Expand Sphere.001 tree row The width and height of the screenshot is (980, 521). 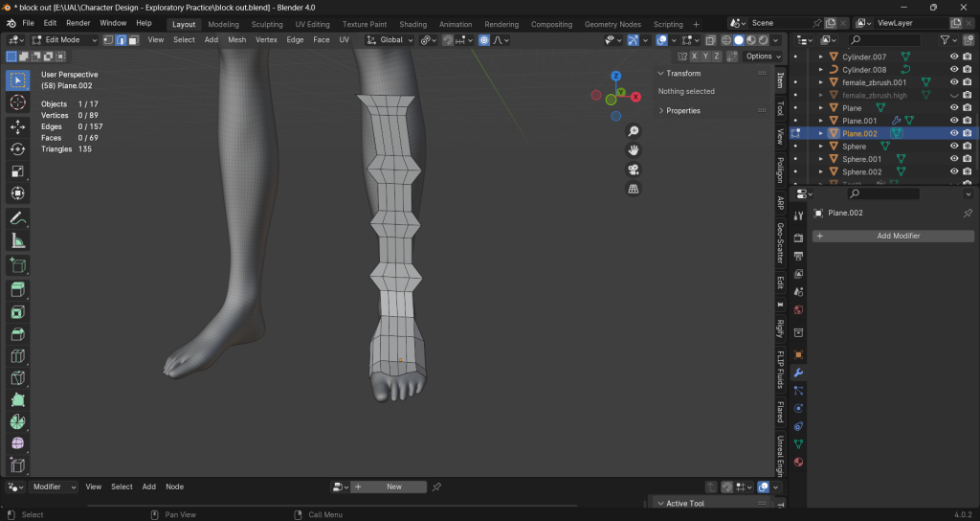tap(820, 159)
